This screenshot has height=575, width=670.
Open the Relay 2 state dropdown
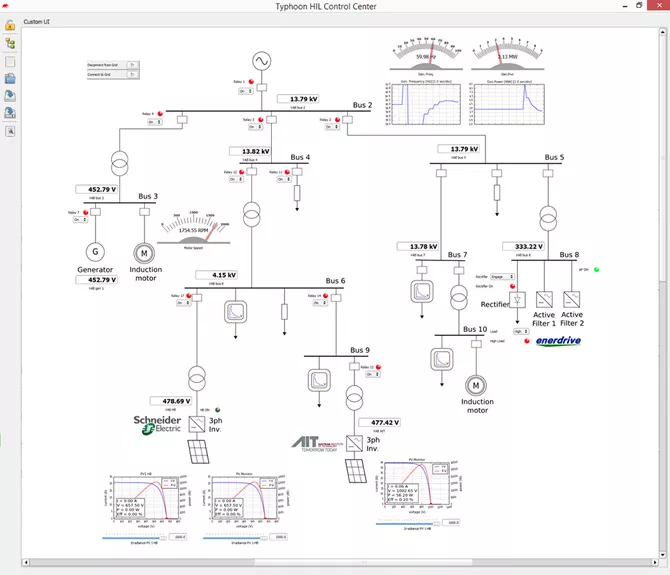click(x=332, y=127)
